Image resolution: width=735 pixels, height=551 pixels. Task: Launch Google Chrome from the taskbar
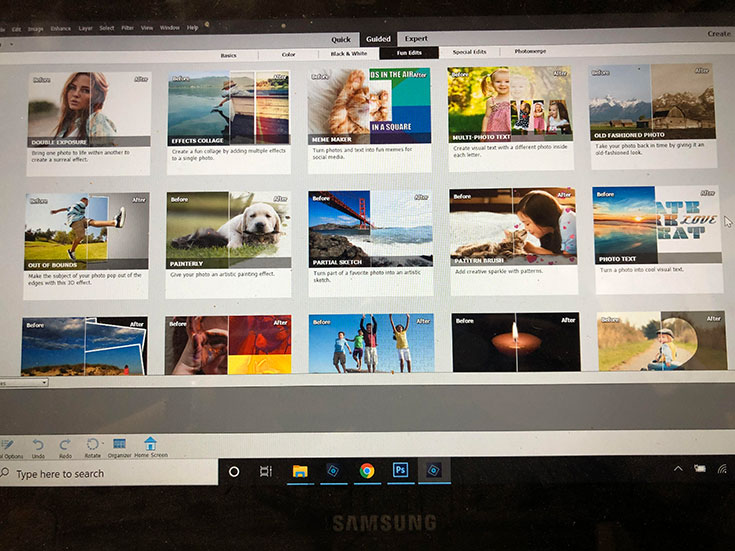coord(367,470)
